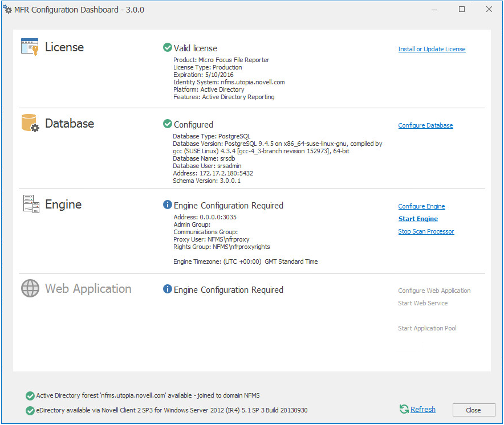Click the Stop Scan Processor link
The height and width of the screenshot is (425, 504).
(x=426, y=231)
